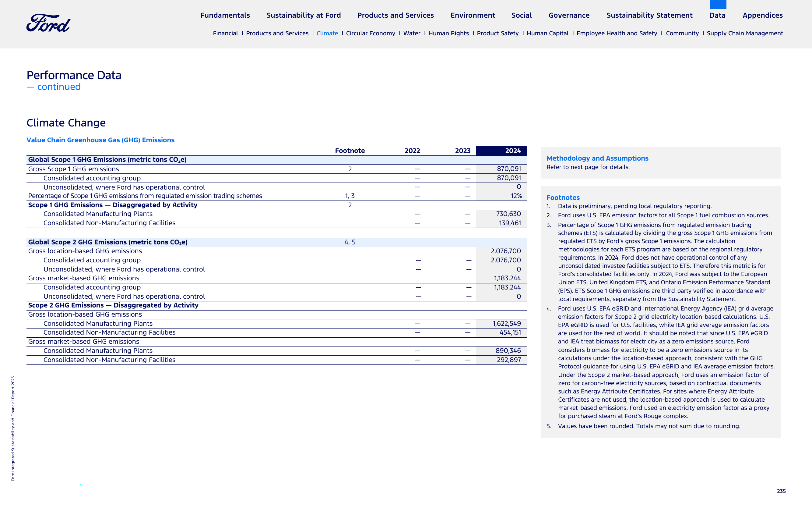Open the Fundamentals section tab

tap(225, 15)
